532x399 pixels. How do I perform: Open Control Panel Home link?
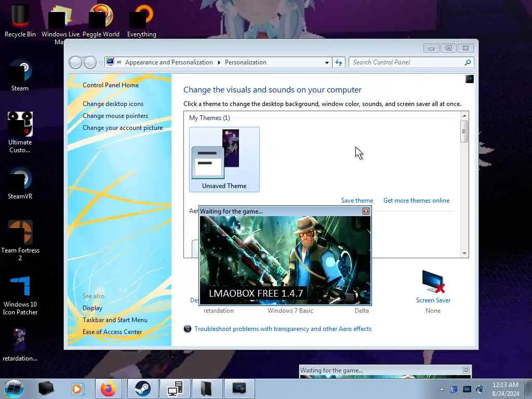111,85
